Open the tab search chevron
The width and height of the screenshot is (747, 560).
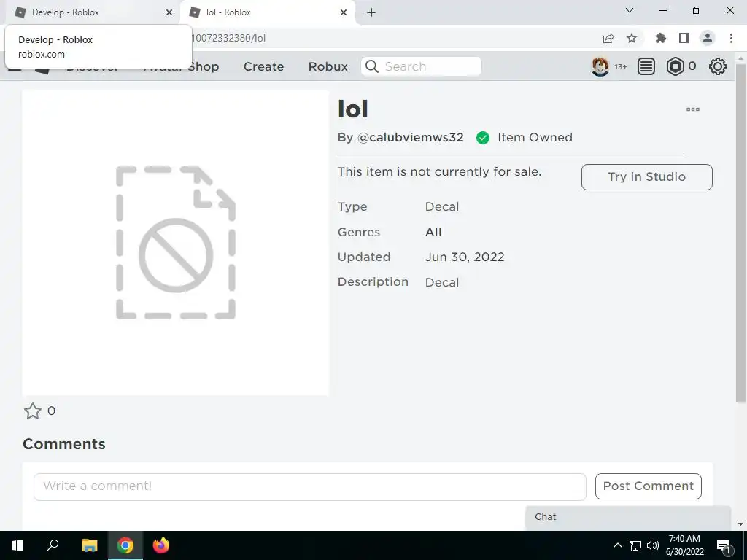(630, 10)
